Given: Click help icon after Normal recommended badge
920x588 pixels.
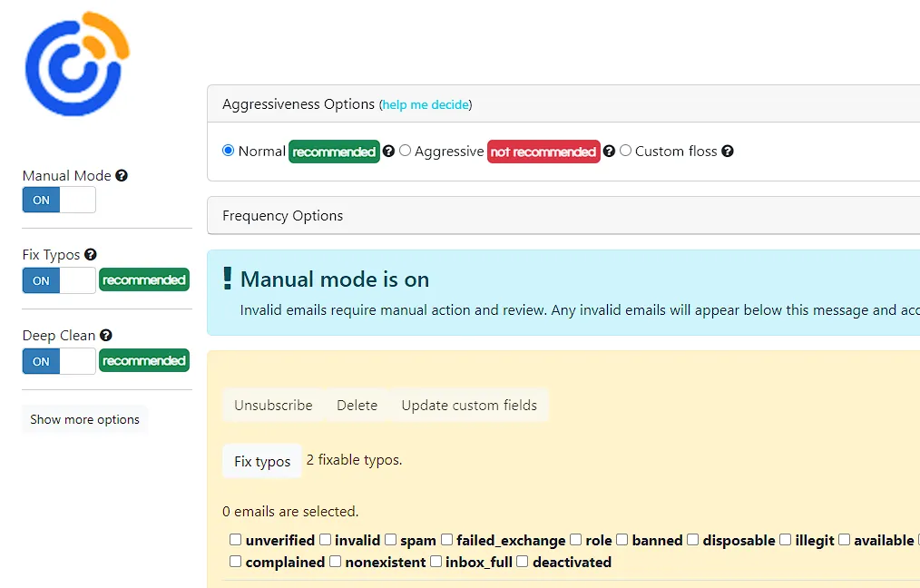Looking at the screenshot, I should point(388,152).
